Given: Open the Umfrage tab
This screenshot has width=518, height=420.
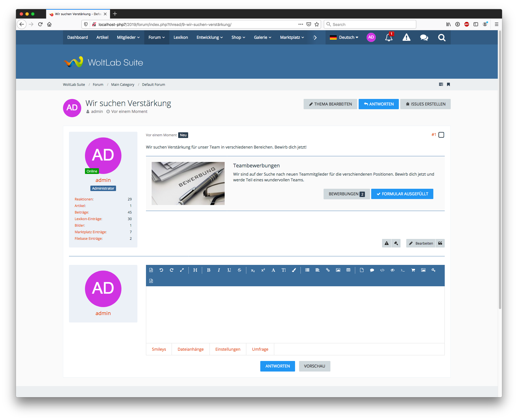Looking at the screenshot, I should tap(260, 349).
